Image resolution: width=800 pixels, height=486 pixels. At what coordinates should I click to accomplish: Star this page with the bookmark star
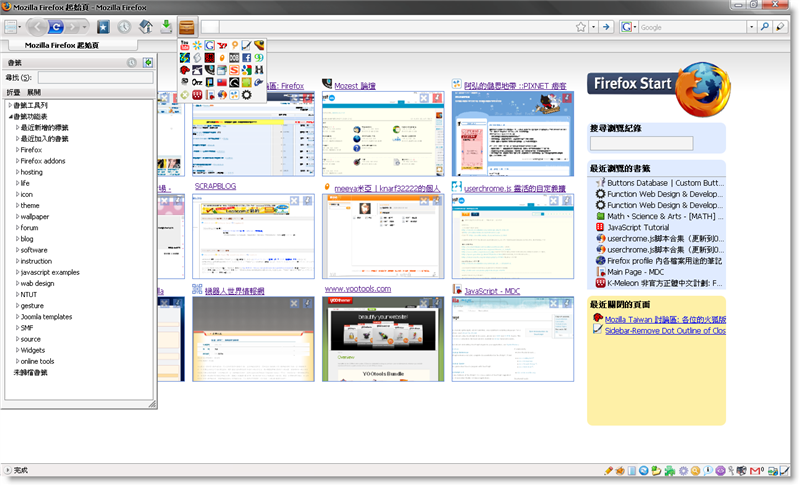pos(581,27)
